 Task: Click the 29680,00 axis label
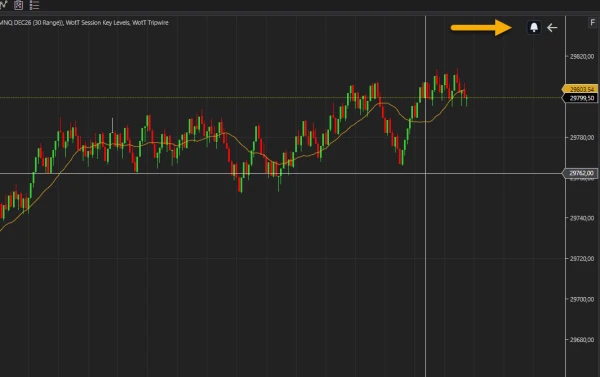pyautogui.click(x=582, y=339)
